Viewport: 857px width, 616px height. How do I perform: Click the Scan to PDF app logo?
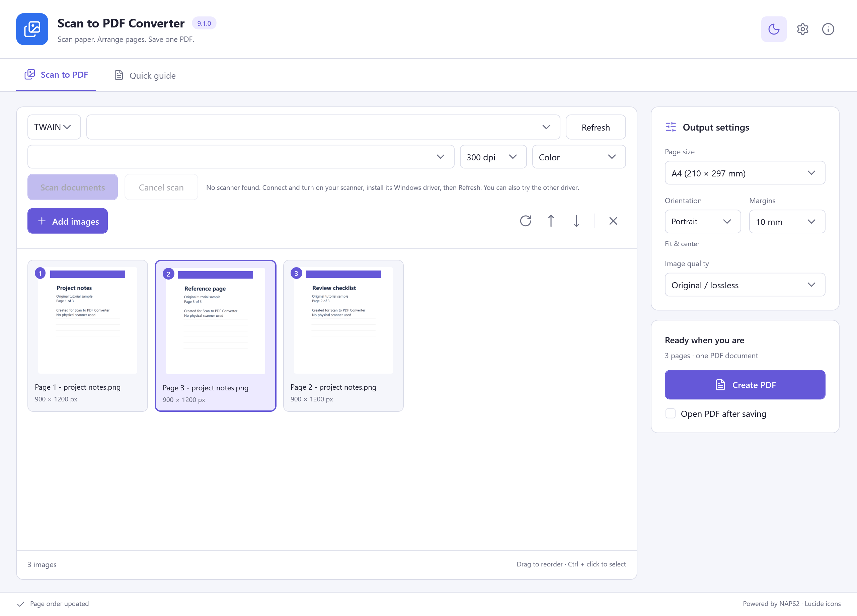click(32, 29)
